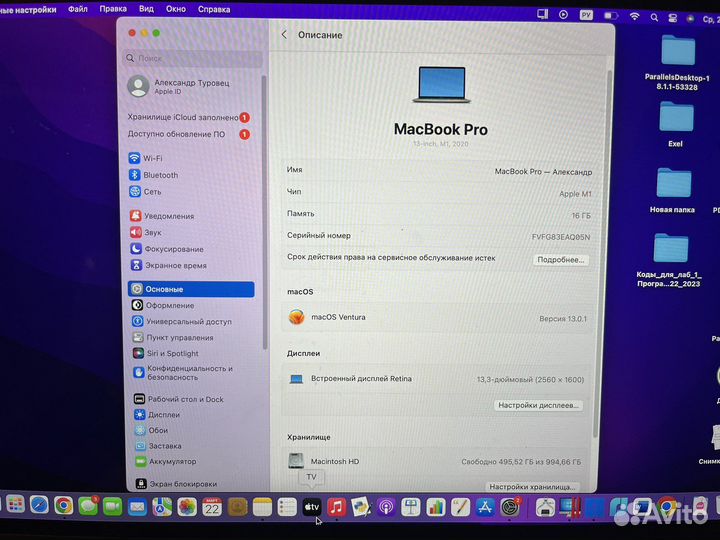The height and width of the screenshot is (540, 720).
Task: Open Control Center in menu bar
Action: [x=672, y=18]
